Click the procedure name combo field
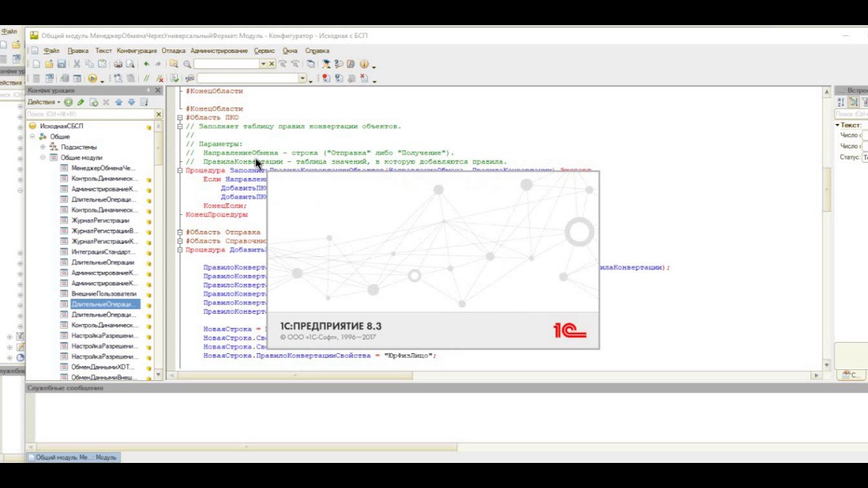 tap(248, 78)
